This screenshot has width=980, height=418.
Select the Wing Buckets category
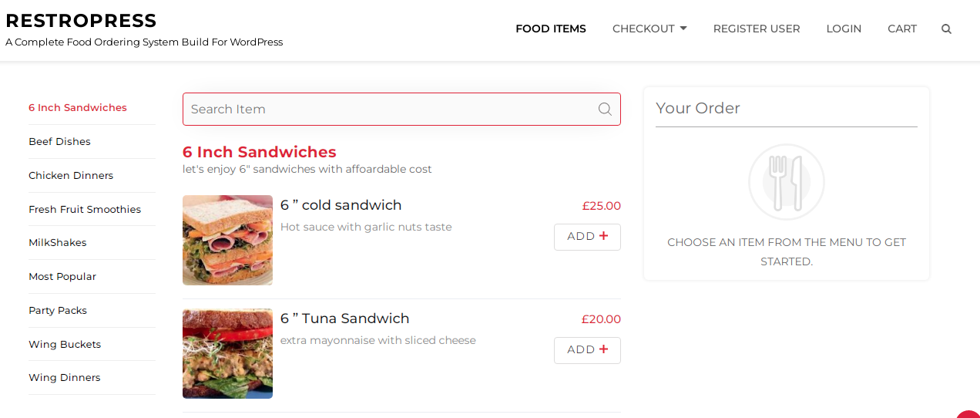coord(65,345)
